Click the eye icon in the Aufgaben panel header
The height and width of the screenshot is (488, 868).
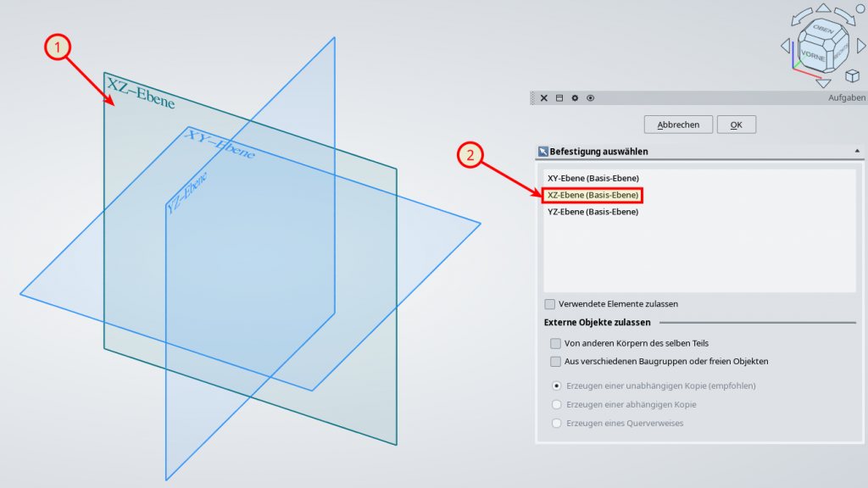[x=591, y=98]
